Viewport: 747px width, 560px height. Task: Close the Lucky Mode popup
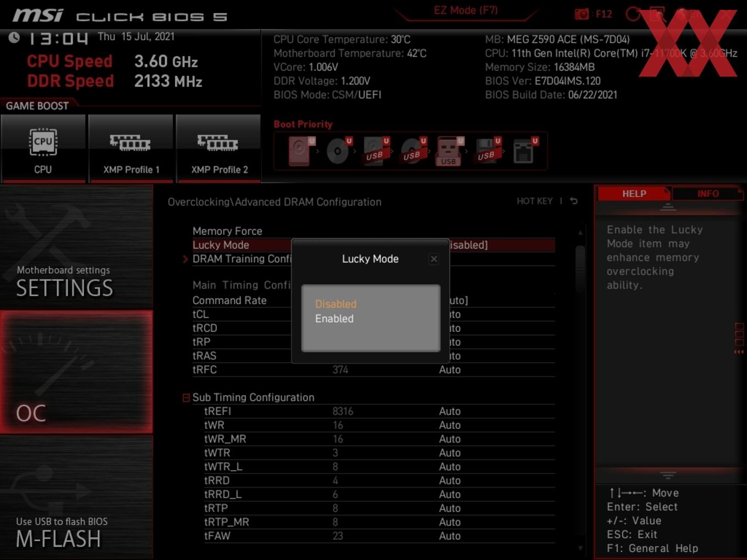click(x=434, y=259)
